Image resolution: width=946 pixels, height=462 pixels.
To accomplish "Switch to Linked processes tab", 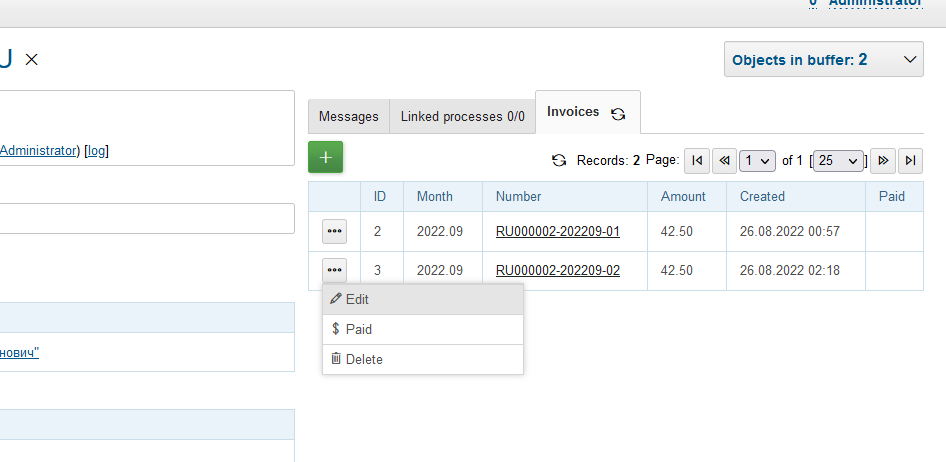I will pos(462,117).
